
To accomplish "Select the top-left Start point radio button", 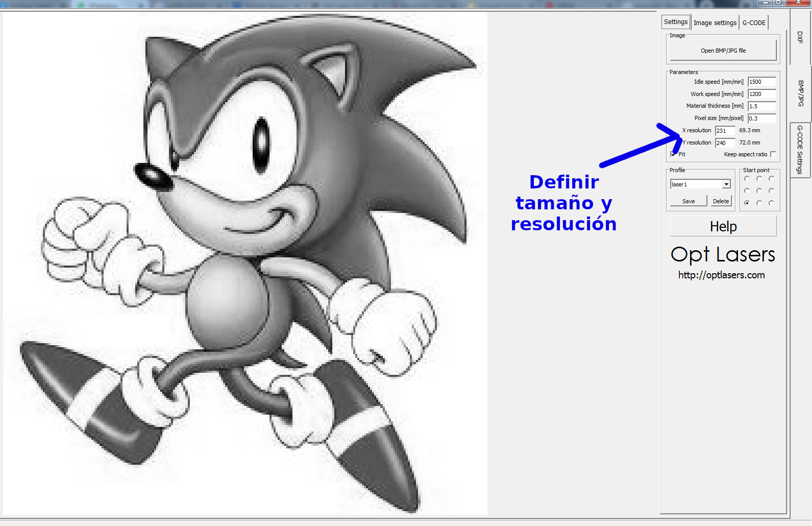I will [x=747, y=179].
